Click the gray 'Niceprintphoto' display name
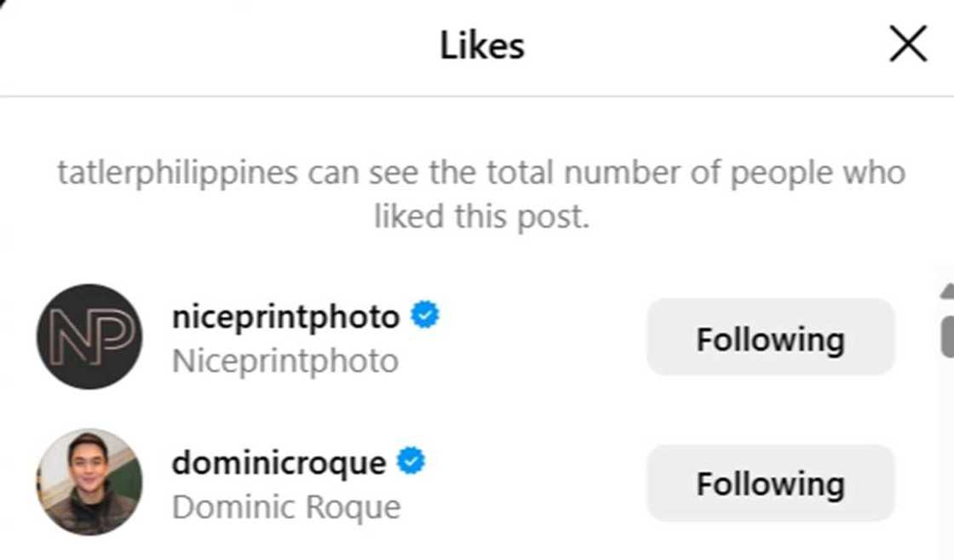This screenshot has width=954, height=560. pos(285,361)
